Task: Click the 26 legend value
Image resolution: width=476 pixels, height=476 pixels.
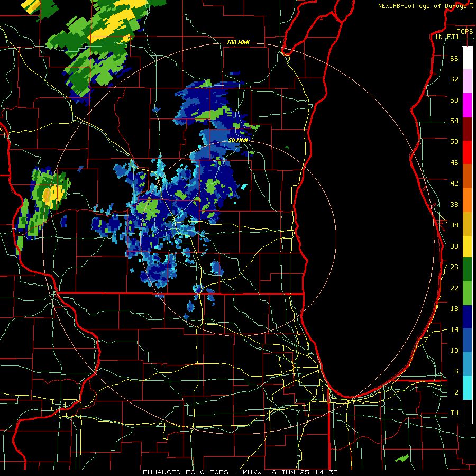Action: 454,267
